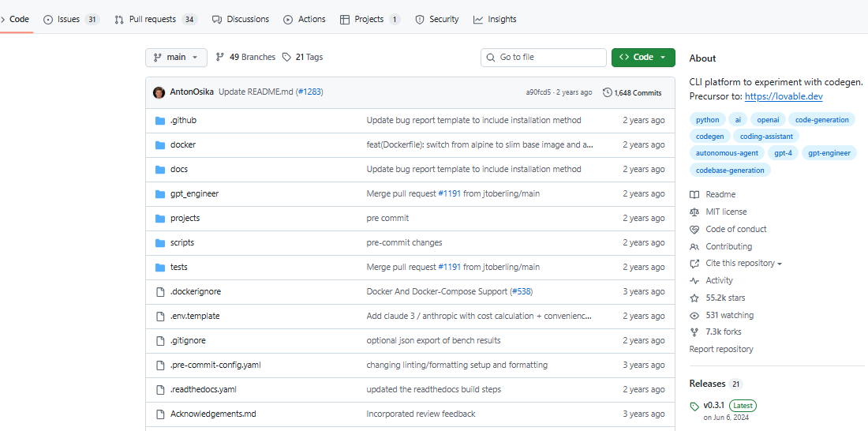Click the tests folder icon
This screenshot has width=868, height=431.
(160, 267)
